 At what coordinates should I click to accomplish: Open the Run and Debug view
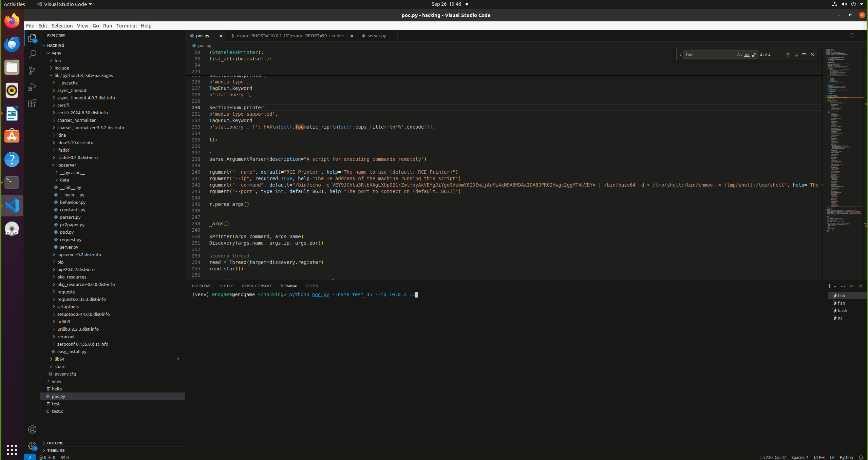click(32, 87)
